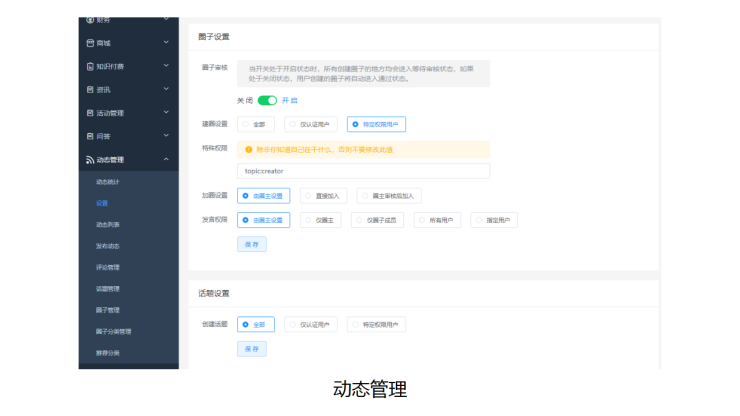The height and width of the screenshot is (416, 740).
Task: Select 仅认证用户 for 创建话题
Action: [x=311, y=324]
